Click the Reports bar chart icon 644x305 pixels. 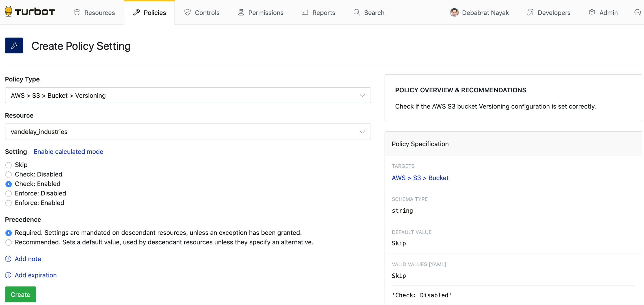pos(305,12)
